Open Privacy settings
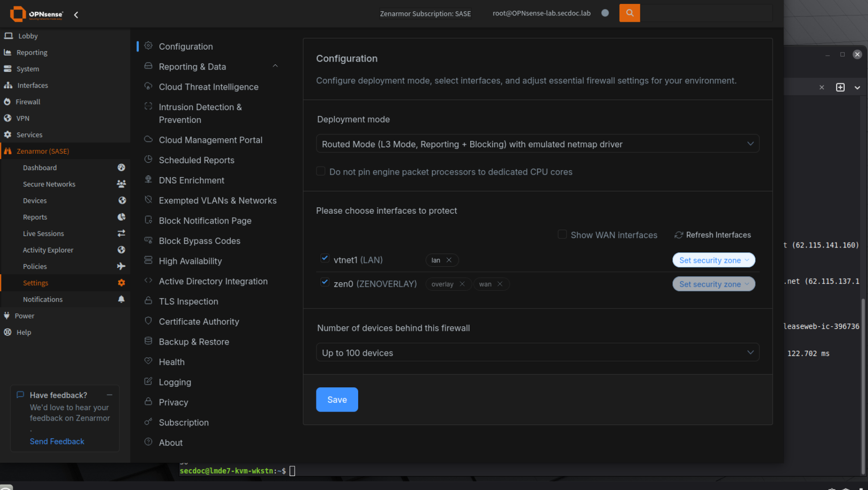 tap(173, 402)
